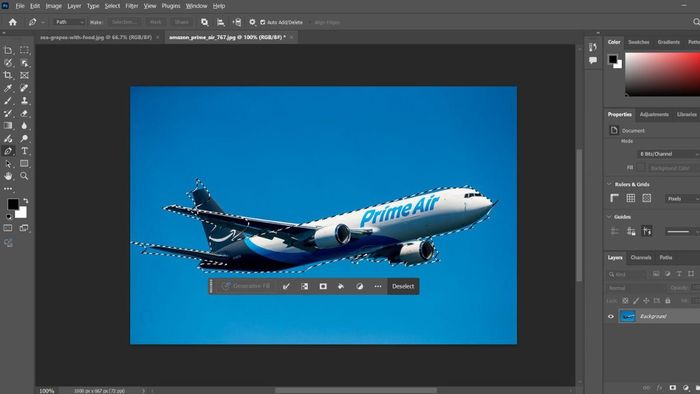Open pen settings gear in options bar
Screen dimensions: 700x394
[x=252, y=22]
